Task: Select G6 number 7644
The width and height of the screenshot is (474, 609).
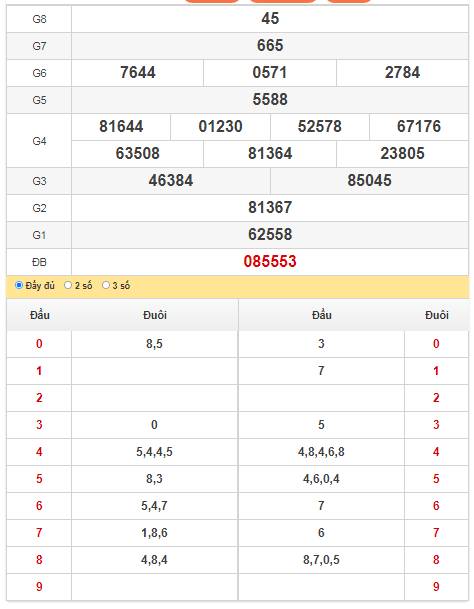Action: 138,73
